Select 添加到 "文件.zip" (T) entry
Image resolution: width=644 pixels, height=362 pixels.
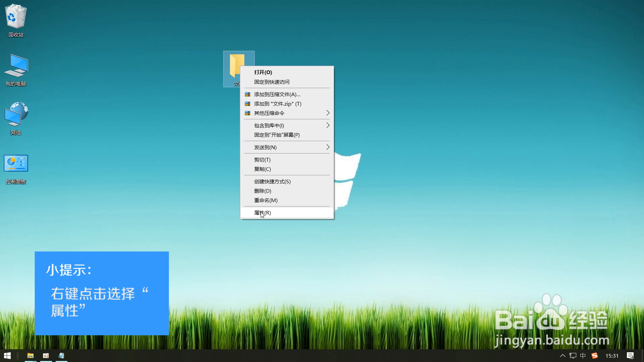click(287, 104)
